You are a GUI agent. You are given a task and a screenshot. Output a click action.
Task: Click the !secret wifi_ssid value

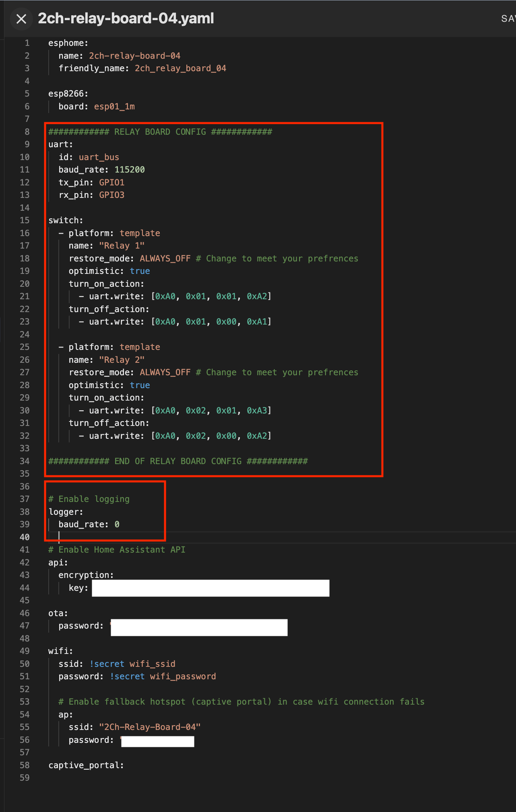click(132, 664)
